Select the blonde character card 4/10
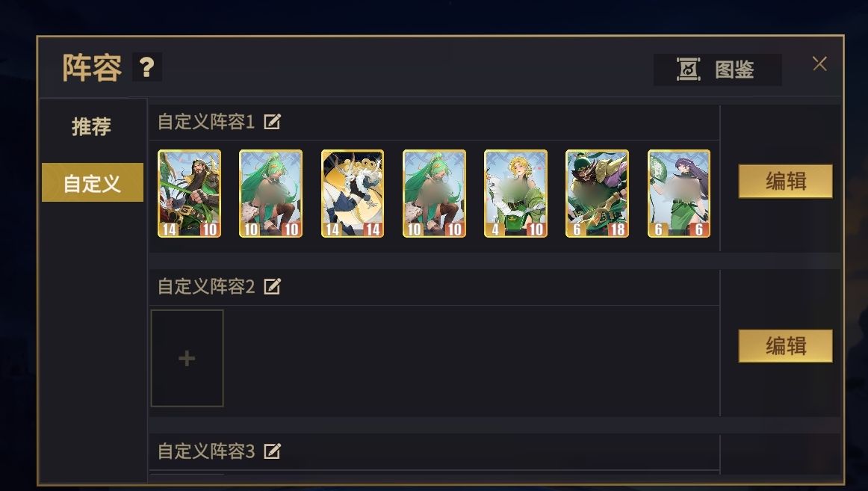Image resolution: width=868 pixels, height=491 pixels. tap(515, 194)
